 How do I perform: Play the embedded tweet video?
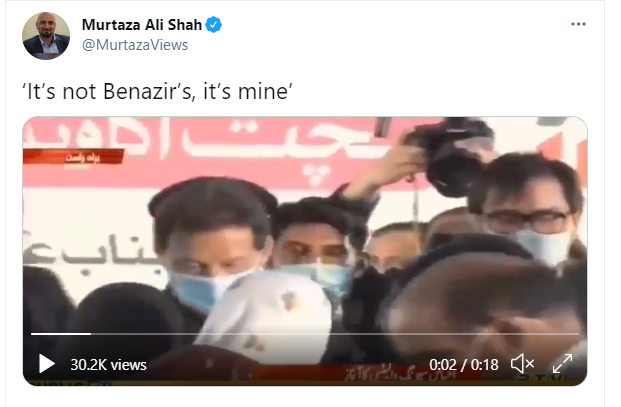[x=46, y=363]
